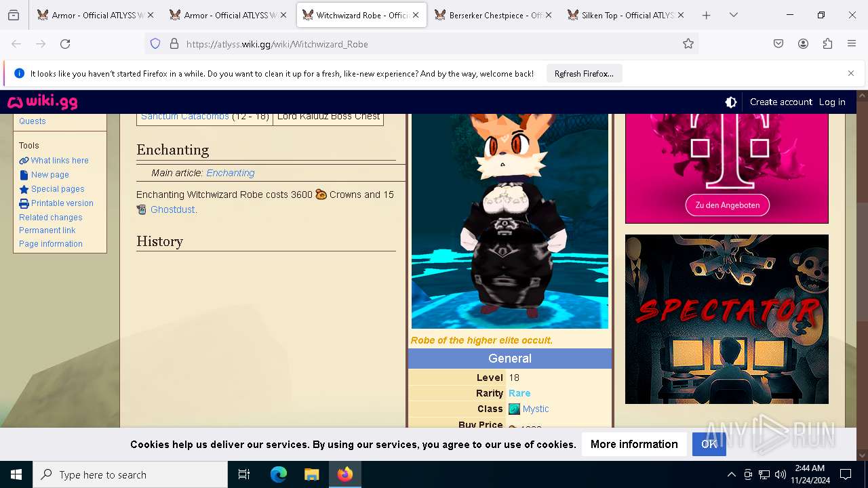868x488 pixels.
Task: Click the wiki.gg logo
Action: (x=42, y=102)
